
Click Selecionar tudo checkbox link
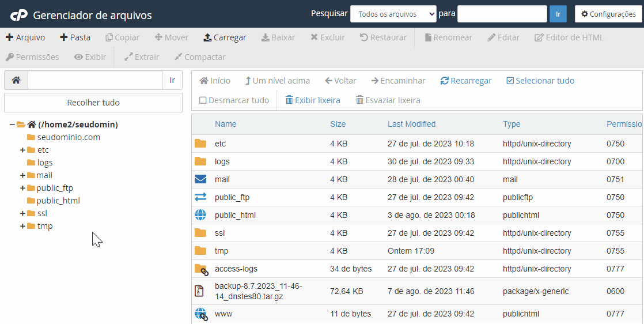[x=540, y=81]
